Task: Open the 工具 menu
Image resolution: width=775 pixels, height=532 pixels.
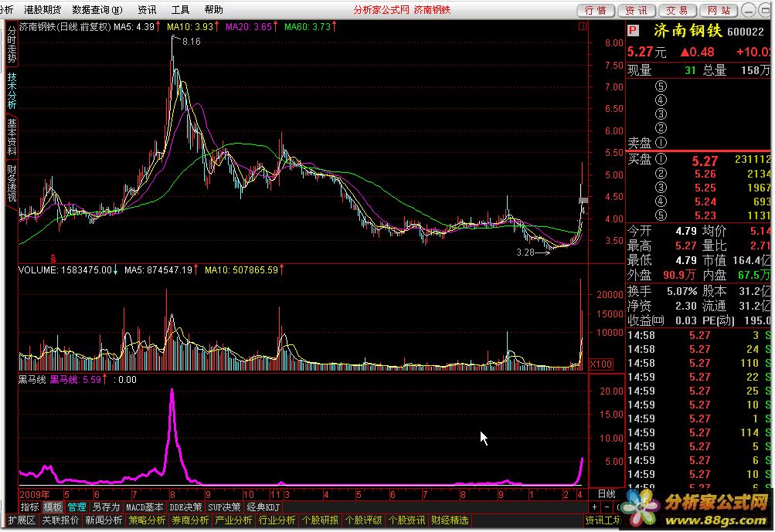Action: point(180,10)
